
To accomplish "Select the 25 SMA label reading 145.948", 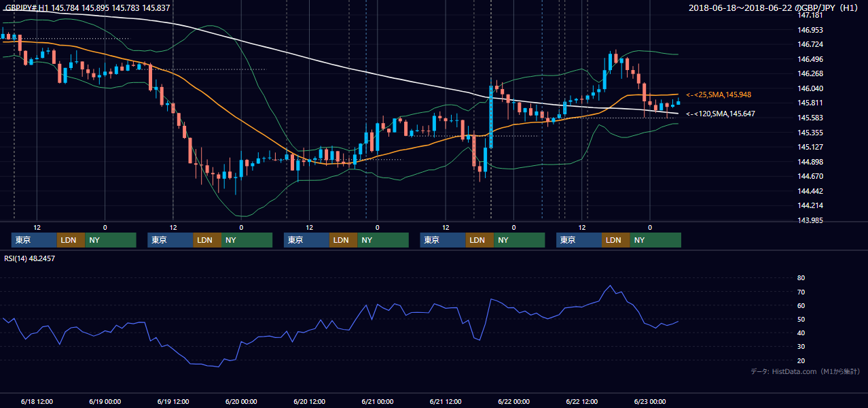I will click(719, 95).
